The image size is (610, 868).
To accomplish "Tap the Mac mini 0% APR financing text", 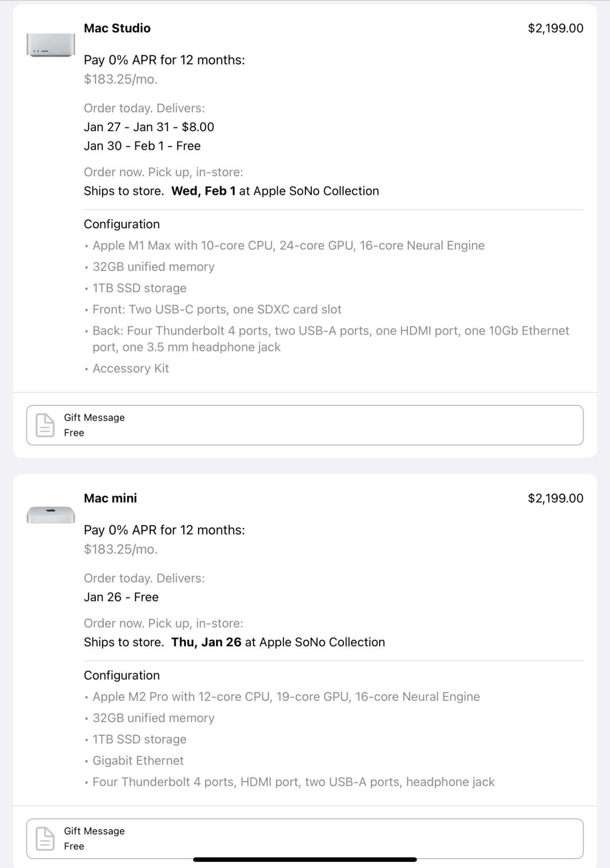I will 164,530.
